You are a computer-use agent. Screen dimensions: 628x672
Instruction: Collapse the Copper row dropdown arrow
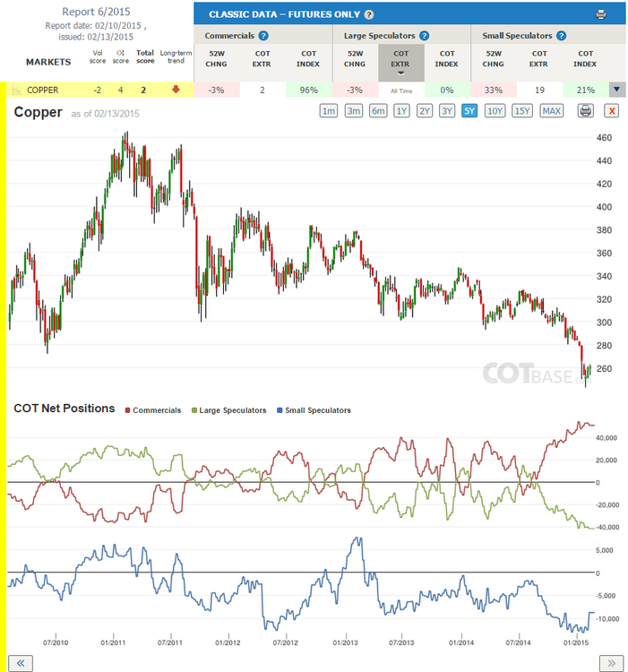pos(617,90)
